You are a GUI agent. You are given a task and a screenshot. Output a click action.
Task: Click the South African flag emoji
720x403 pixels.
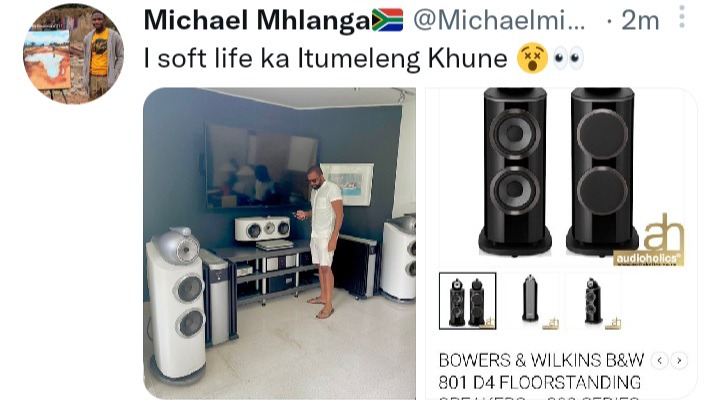click(x=388, y=20)
